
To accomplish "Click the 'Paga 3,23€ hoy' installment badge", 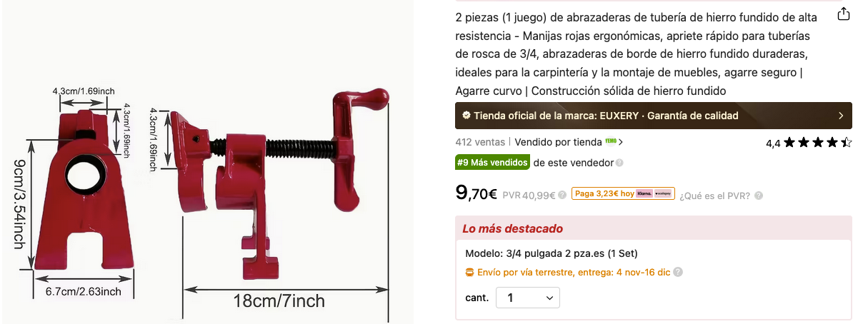I will tap(623, 193).
